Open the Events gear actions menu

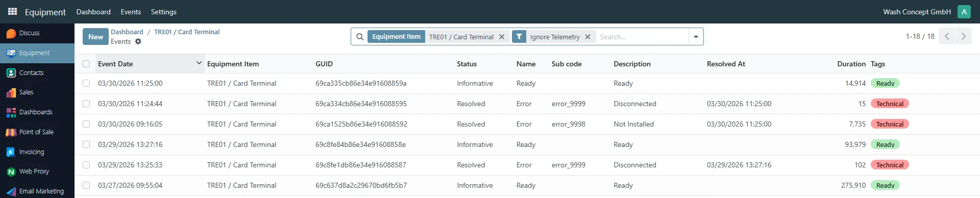tap(138, 41)
